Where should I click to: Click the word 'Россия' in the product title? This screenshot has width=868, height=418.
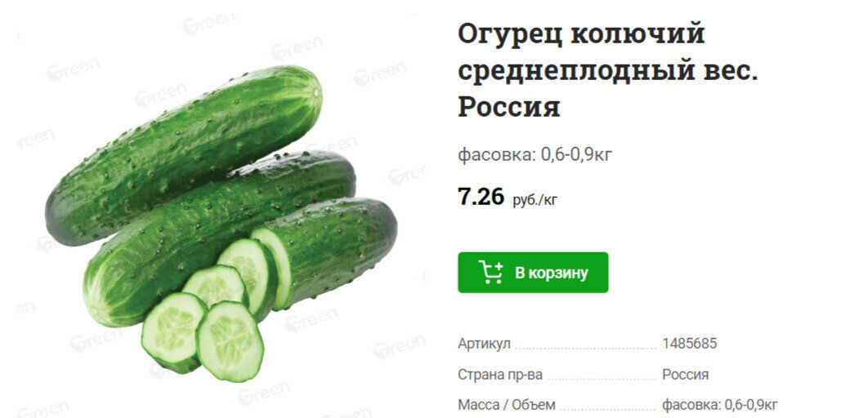pyautogui.click(x=508, y=107)
